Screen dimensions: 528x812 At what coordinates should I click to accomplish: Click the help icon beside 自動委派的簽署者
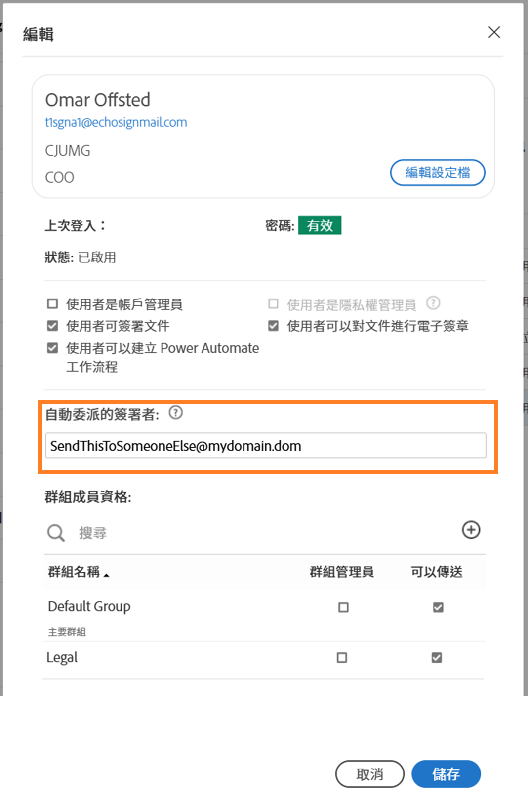(175, 412)
